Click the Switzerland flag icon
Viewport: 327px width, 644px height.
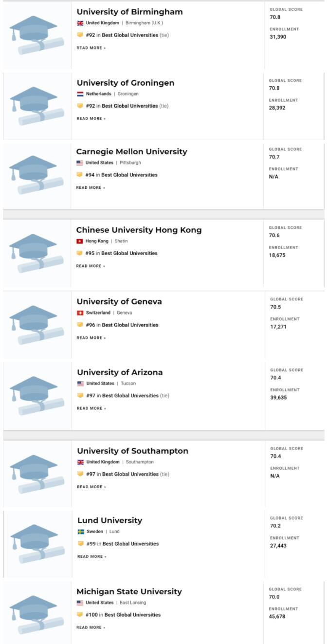click(x=80, y=313)
